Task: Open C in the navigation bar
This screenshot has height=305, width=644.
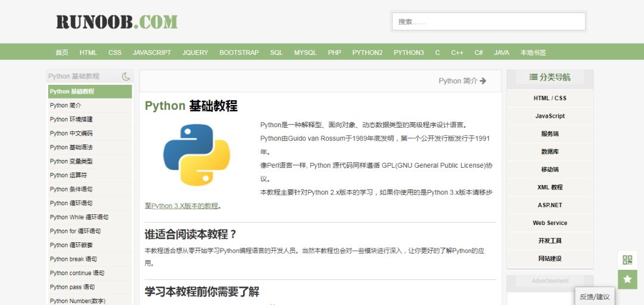Action: 438,53
